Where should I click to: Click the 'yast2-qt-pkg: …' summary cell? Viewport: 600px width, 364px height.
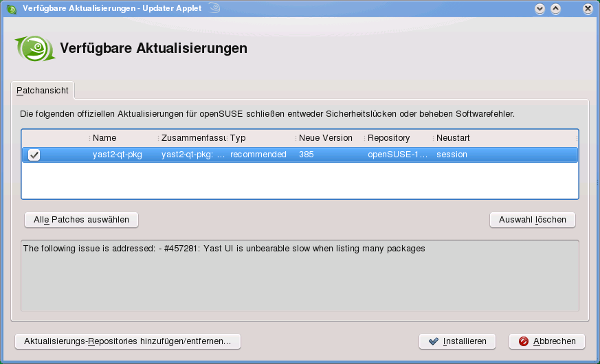tap(193, 155)
